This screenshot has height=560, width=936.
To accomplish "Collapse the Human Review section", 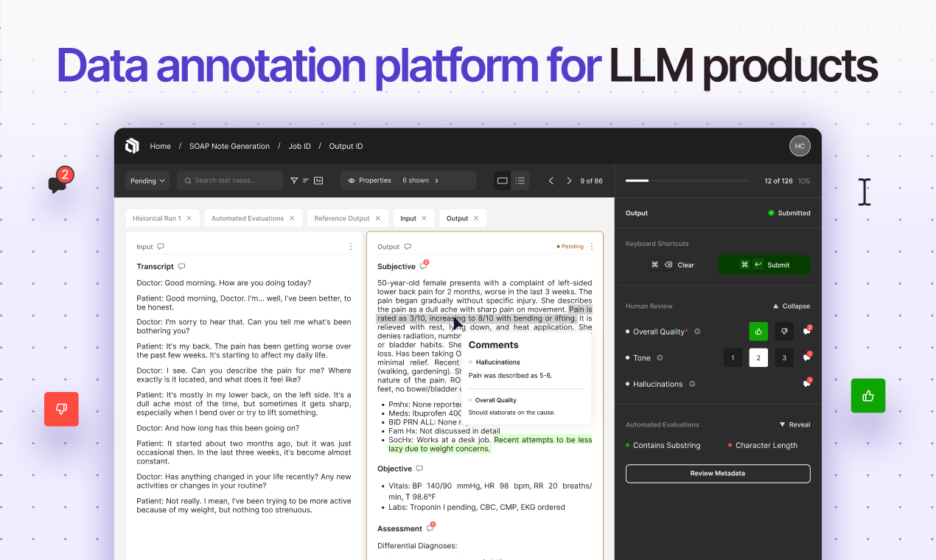I will pos(793,306).
